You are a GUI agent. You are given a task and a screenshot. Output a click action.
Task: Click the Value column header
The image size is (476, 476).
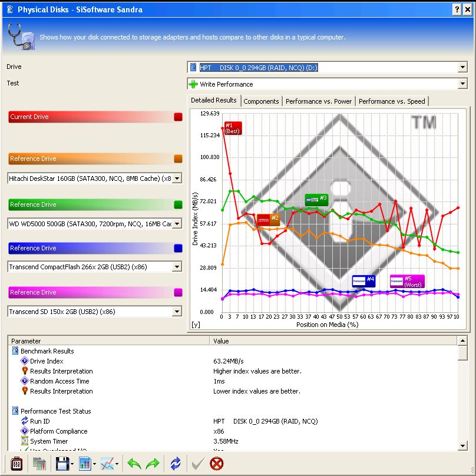[x=333, y=341]
